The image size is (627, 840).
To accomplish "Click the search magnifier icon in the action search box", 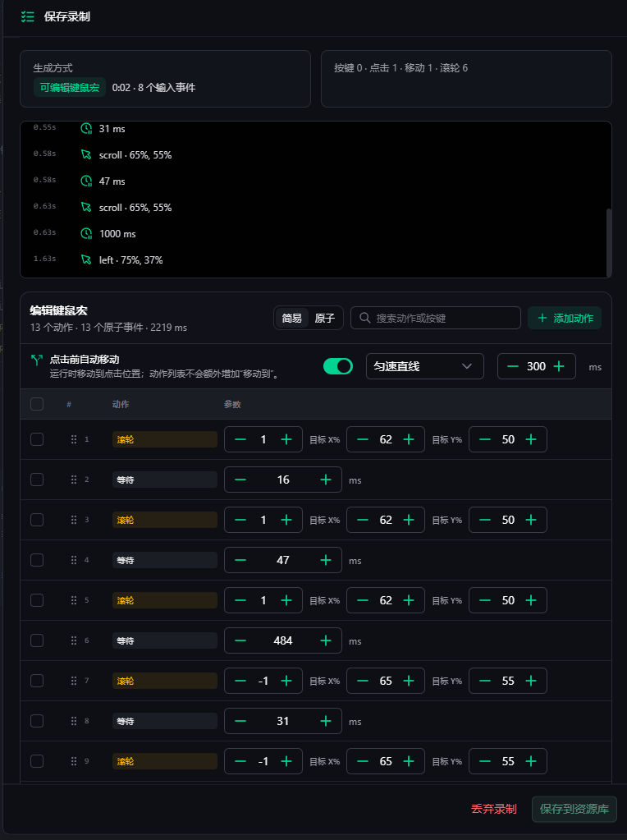I will [364, 318].
